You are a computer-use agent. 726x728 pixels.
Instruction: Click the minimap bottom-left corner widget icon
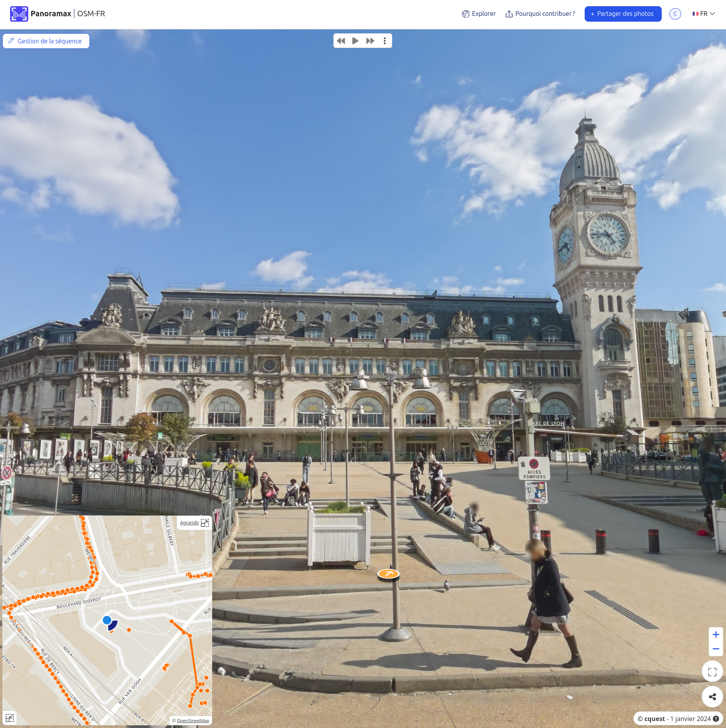(x=10, y=718)
